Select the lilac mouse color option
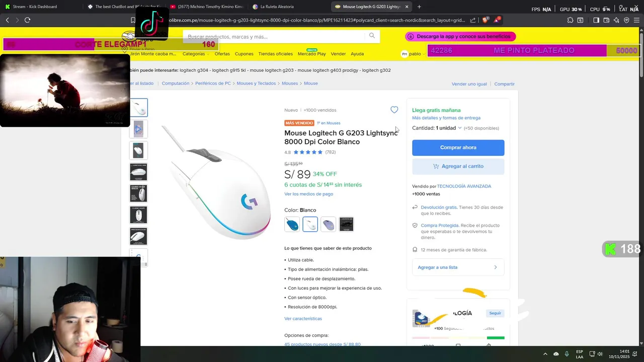 coord(328,224)
